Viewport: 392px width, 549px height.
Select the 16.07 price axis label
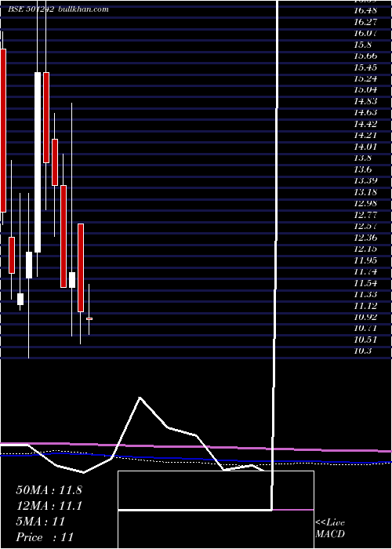click(365, 33)
